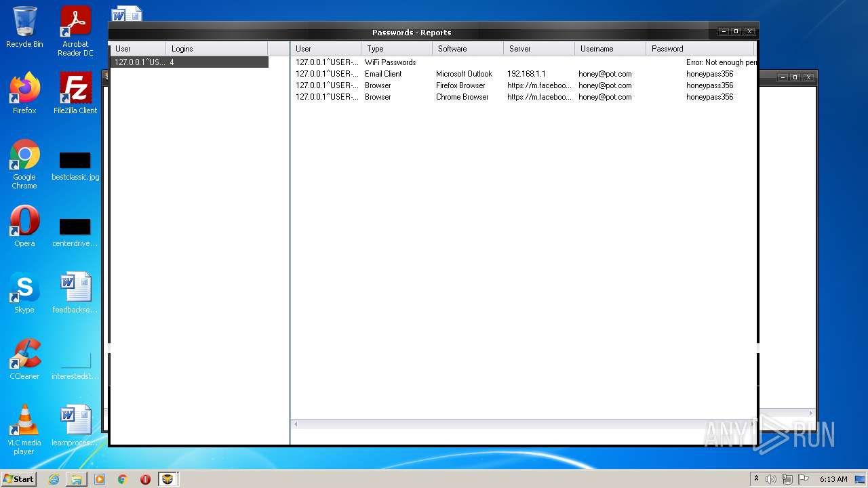
Task: Open the Windows Start menu
Action: click(x=18, y=479)
